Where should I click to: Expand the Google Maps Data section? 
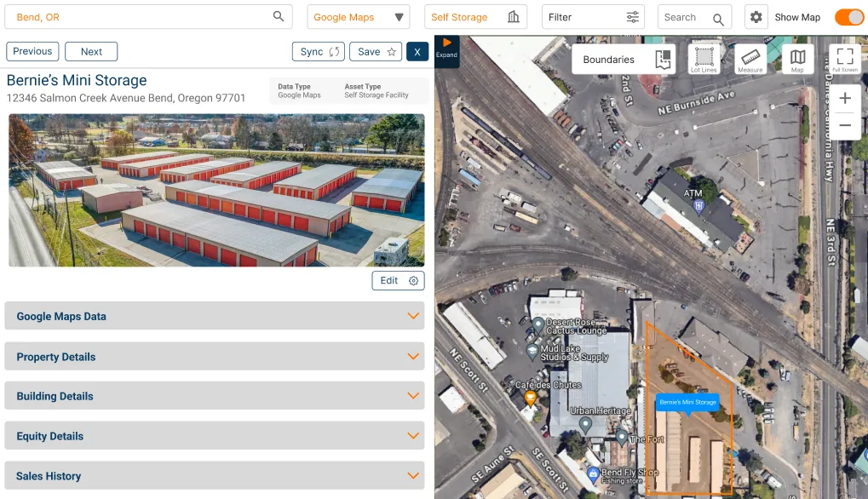pyautogui.click(x=215, y=316)
